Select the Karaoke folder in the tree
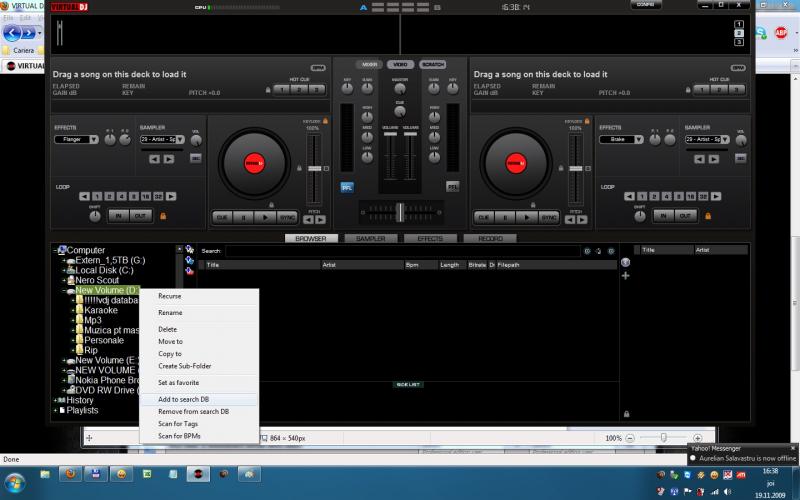Screen dimensions: 800x500 [x=101, y=310]
